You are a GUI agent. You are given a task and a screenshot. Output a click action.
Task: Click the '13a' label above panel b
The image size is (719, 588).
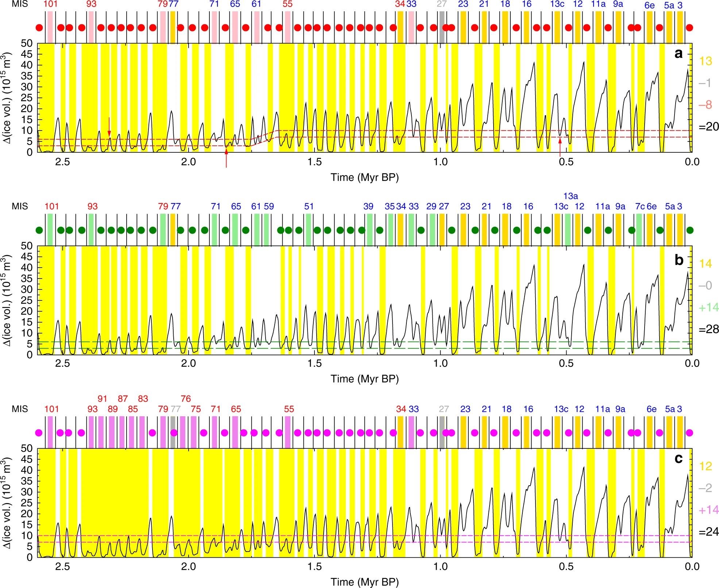tap(571, 196)
